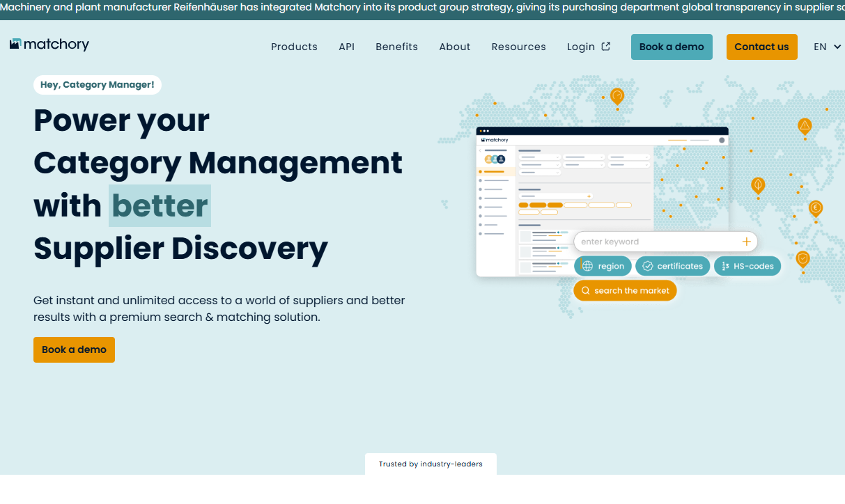Select the region filter chip
This screenshot has width=845, height=504.
pos(603,266)
